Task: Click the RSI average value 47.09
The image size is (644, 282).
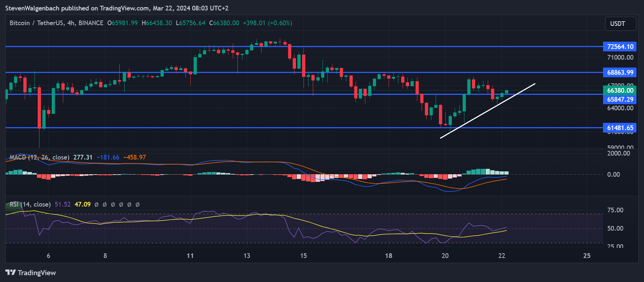Action: point(83,204)
